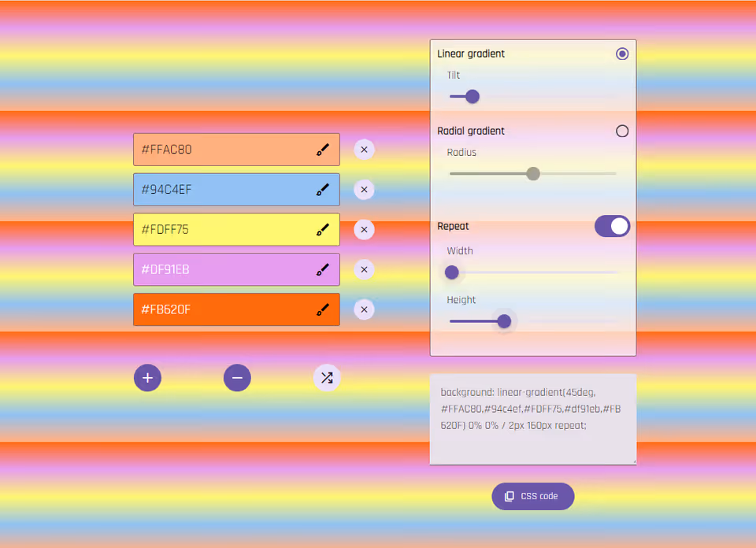Open the color picker for #FFAC80
The height and width of the screenshot is (548, 756).
pos(323,150)
